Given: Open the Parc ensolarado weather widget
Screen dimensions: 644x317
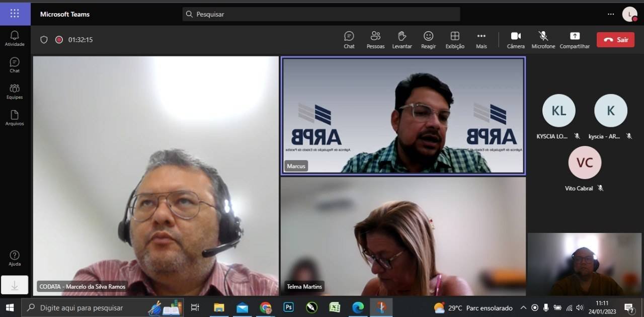Looking at the screenshot, I should [x=472, y=307].
